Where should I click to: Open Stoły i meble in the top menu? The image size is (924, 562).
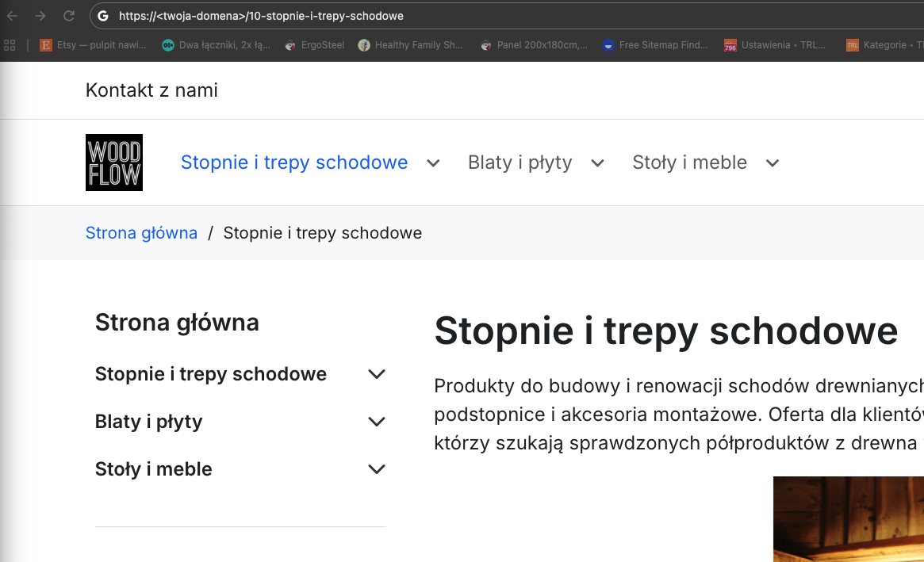pos(689,162)
